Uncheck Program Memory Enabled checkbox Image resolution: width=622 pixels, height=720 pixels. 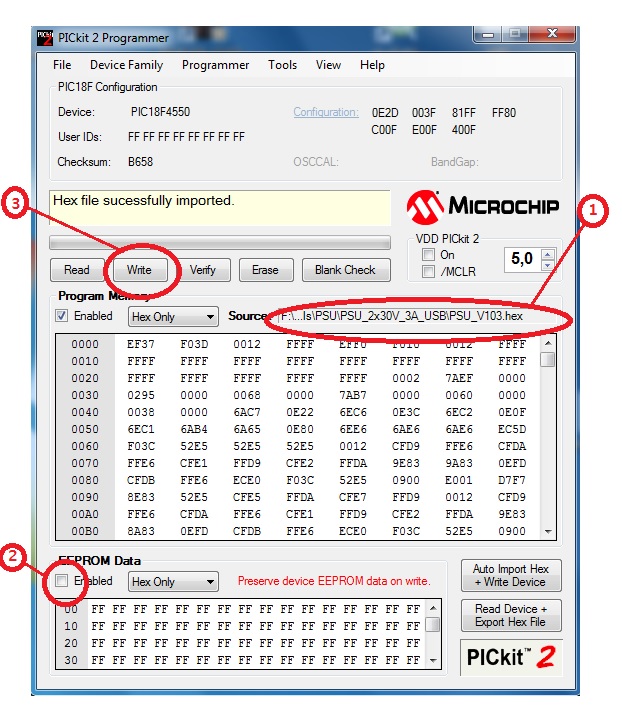(62, 315)
